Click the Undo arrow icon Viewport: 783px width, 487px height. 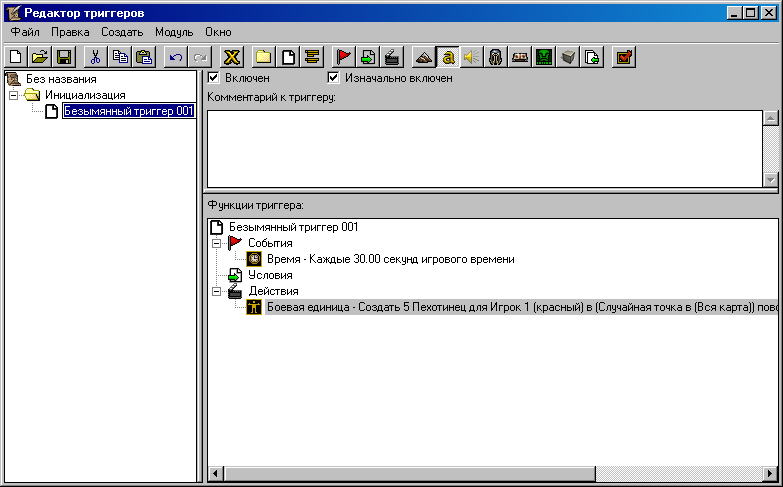(x=177, y=58)
